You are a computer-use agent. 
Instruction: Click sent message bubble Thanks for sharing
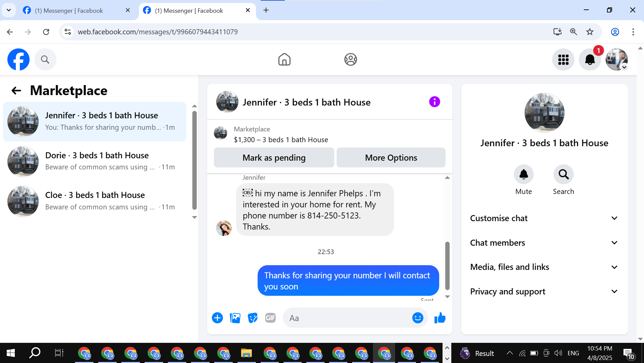(348, 281)
